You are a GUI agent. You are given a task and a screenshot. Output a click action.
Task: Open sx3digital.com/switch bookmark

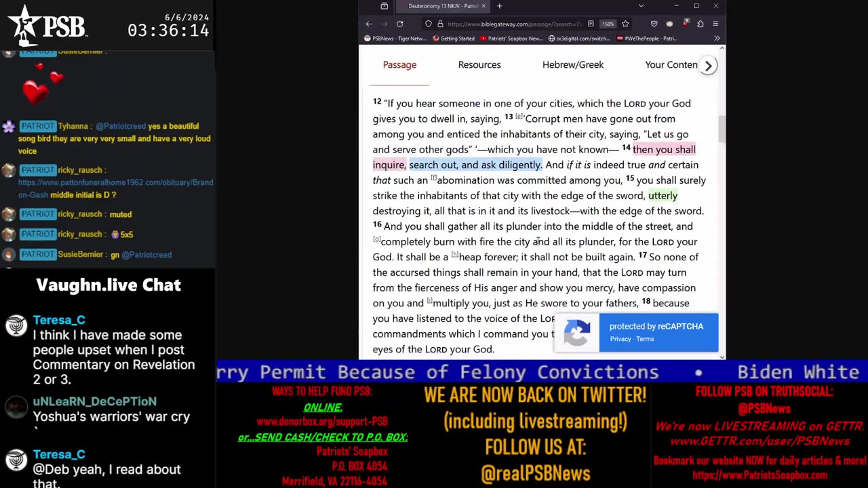click(579, 39)
